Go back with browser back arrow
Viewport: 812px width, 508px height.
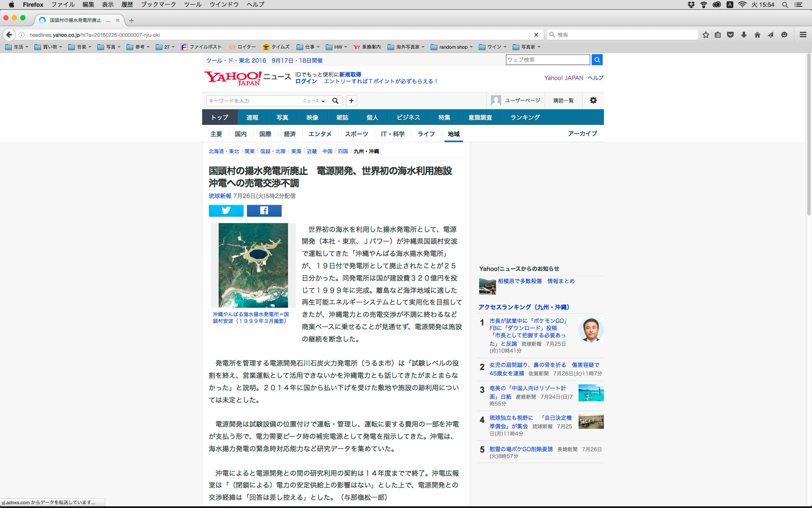coord(9,35)
